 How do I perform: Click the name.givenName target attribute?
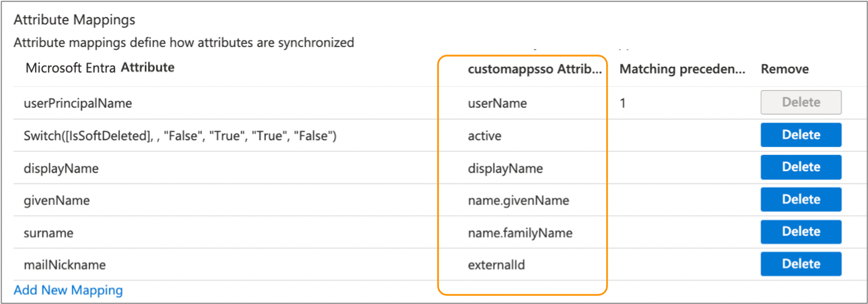point(518,201)
